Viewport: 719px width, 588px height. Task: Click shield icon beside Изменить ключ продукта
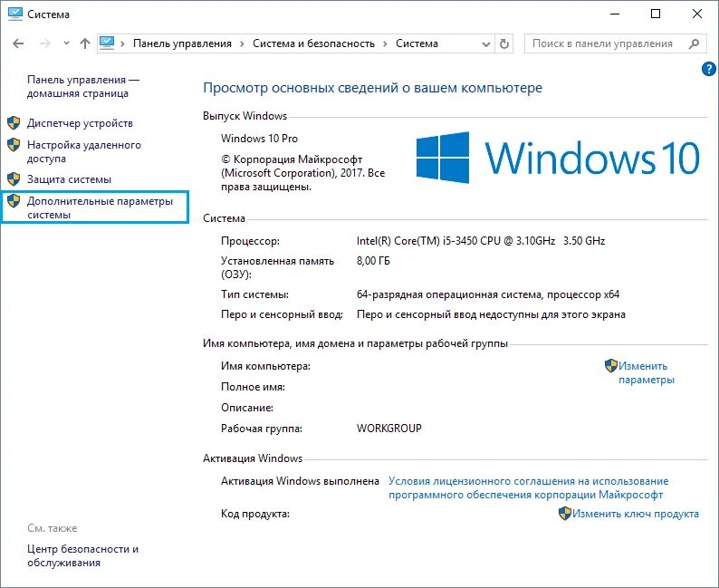(x=565, y=513)
